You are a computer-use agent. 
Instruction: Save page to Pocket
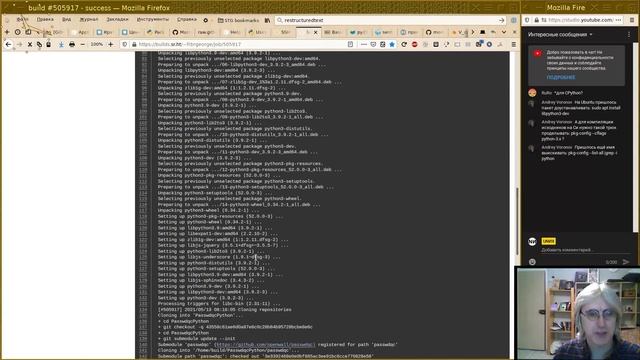click(373, 44)
